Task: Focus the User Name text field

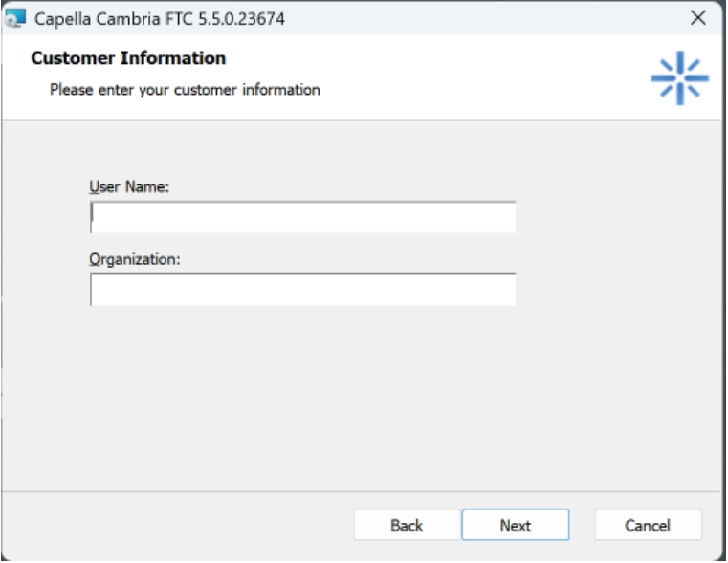Action: 302,217
